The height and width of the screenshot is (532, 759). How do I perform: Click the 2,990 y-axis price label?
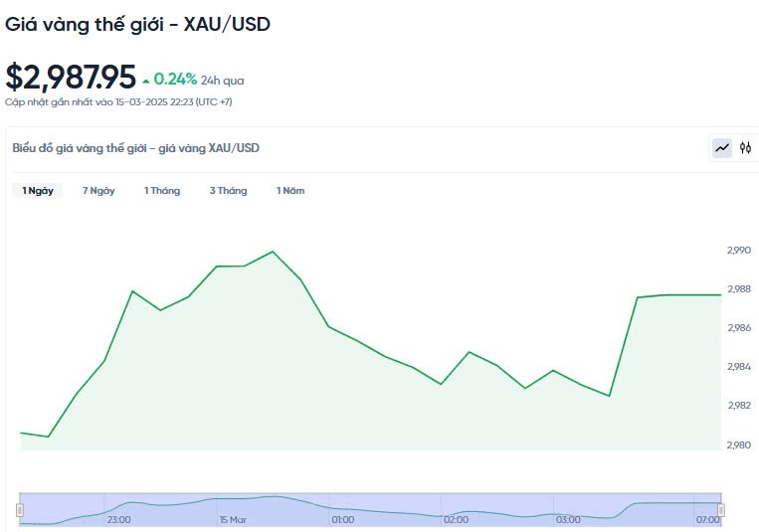click(x=739, y=251)
